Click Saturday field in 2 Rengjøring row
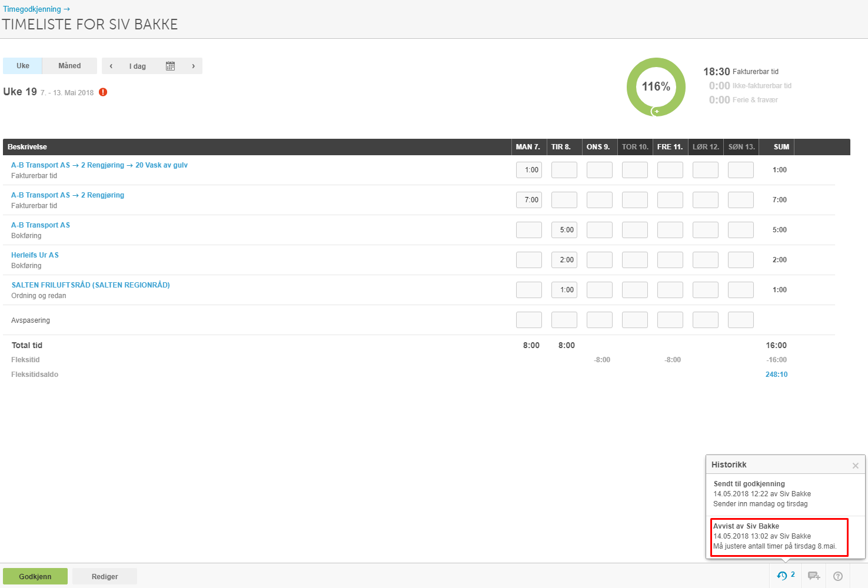868x588 pixels. coord(706,200)
